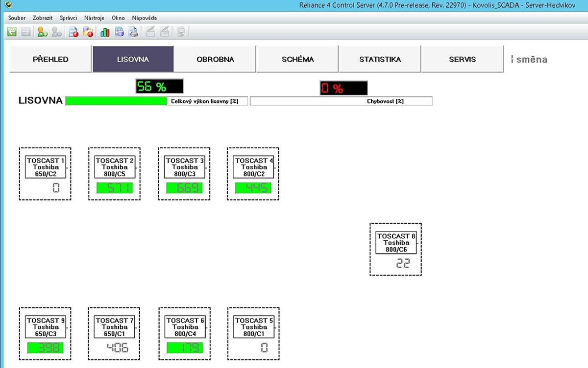Click the TOSCAST 3 green counter display
This screenshot has height=368, width=588.
click(x=184, y=188)
